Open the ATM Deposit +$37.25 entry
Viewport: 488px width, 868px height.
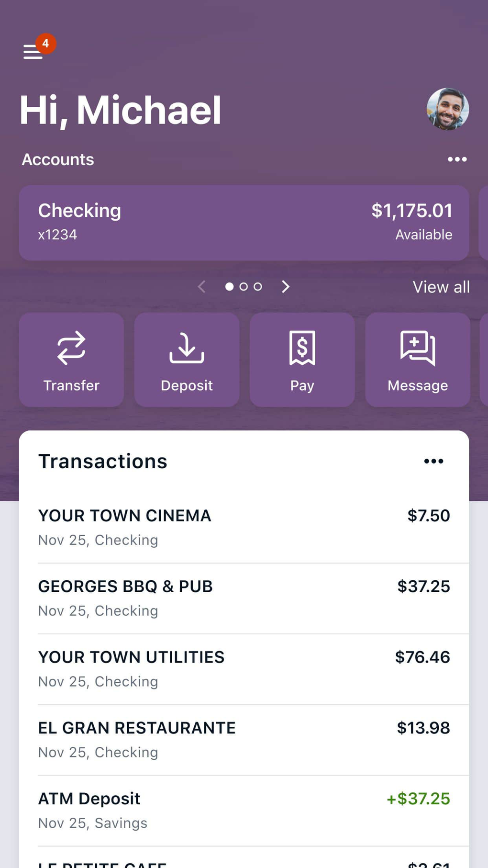(x=244, y=810)
